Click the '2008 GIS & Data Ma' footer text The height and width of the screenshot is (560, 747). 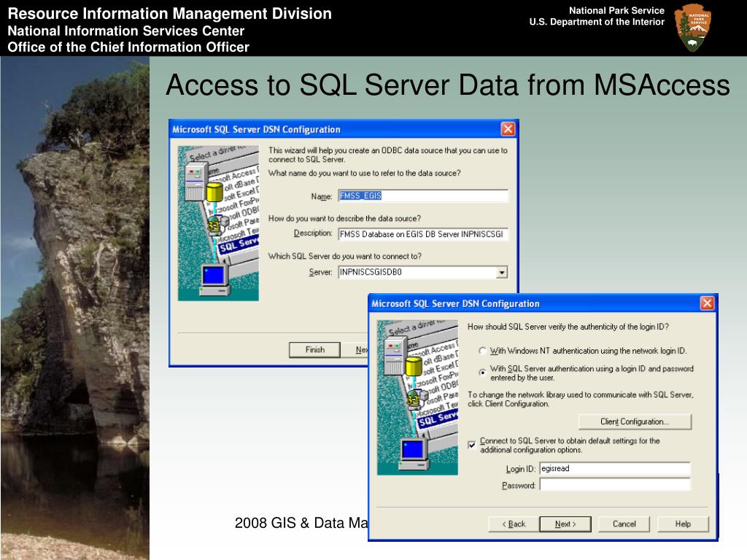click(x=301, y=523)
